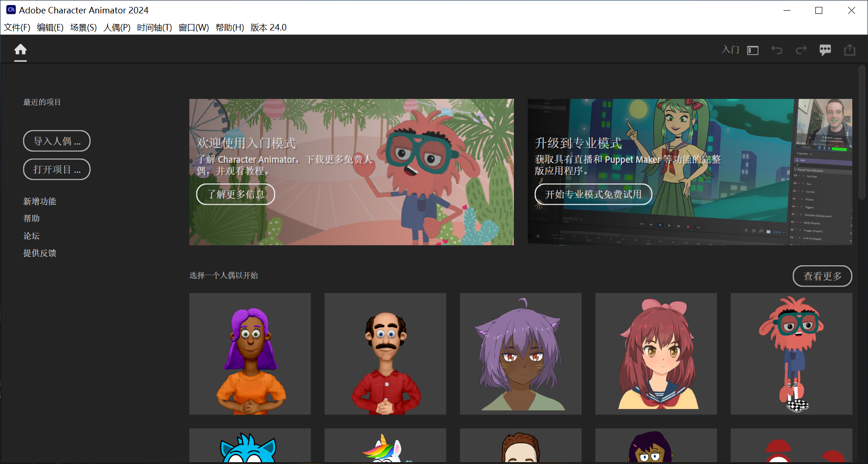Open the 版本 24.0 menu
Image resolution: width=868 pixels, height=464 pixels.
(x=269, y=27)
